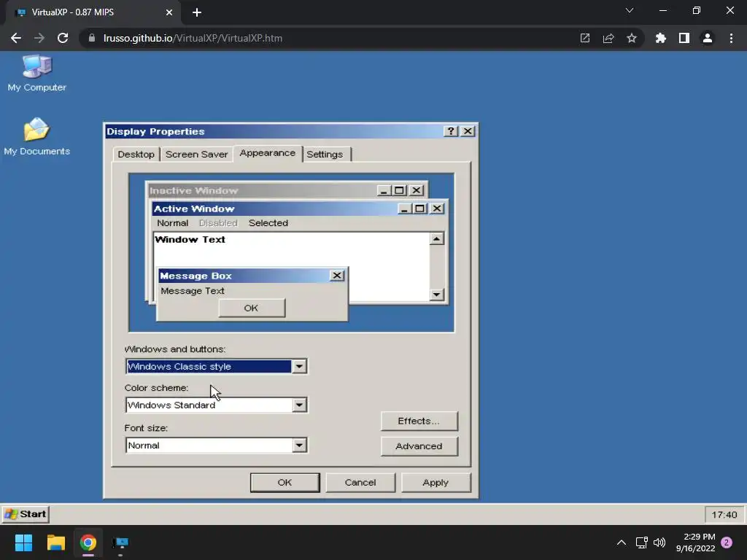Click the XP Start button

click(26, 514)
